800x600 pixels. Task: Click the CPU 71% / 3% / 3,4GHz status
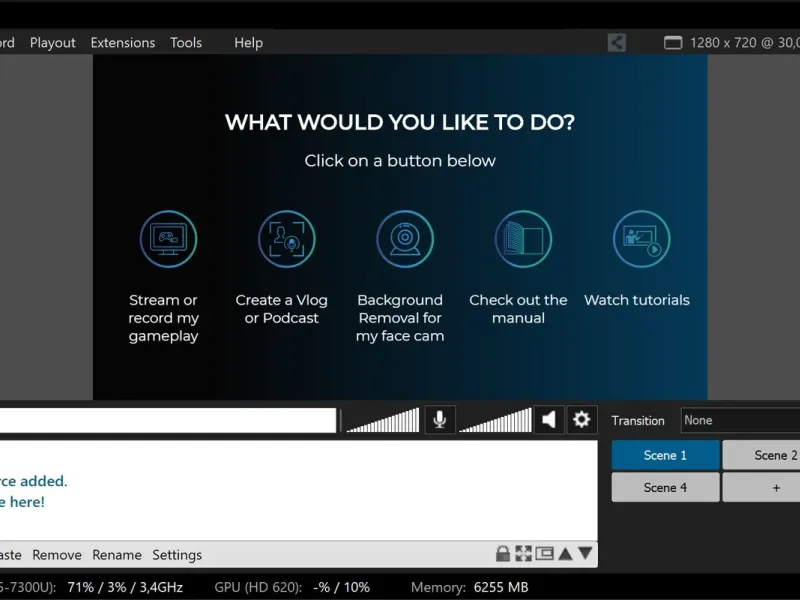point(125,587)
